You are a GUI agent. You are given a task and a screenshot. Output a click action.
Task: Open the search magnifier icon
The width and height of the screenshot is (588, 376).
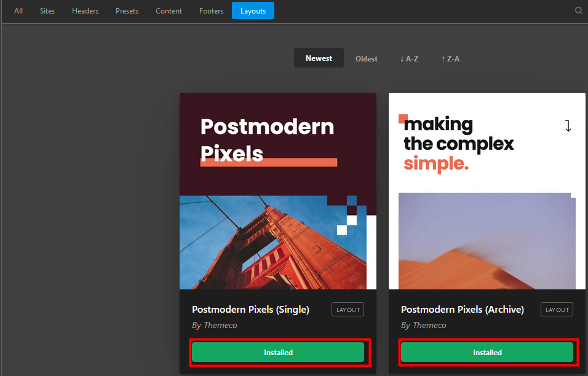tap(579, 10)
